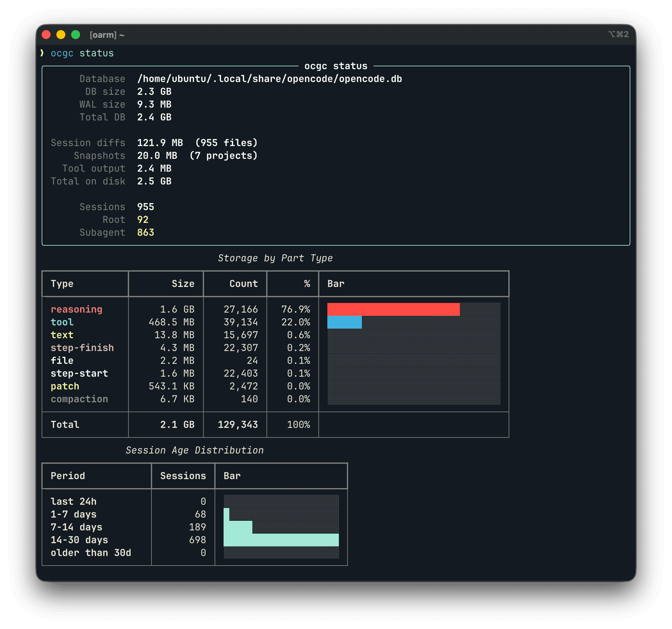This screenshot has height=629, width=672.
Task: Click the red close window button
Action: (46, 35)
